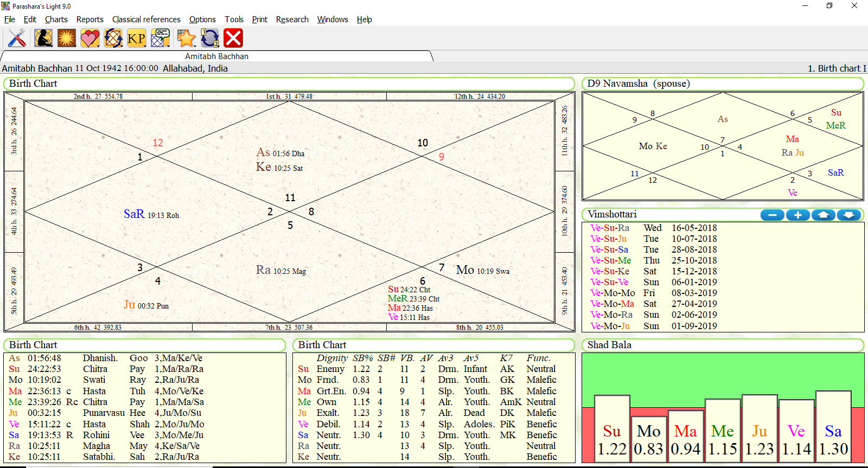Click the sun chart toolbar icon
The image size is (868, 468).
tap(66, 39)
